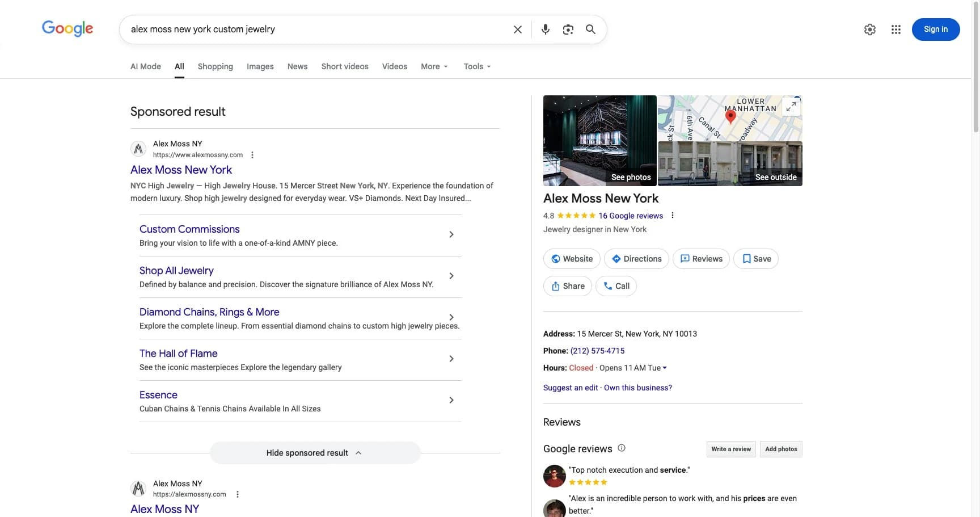Open Quick Settings gear icon
Viewport: 980px width, 517px height.
click(870, 30)
